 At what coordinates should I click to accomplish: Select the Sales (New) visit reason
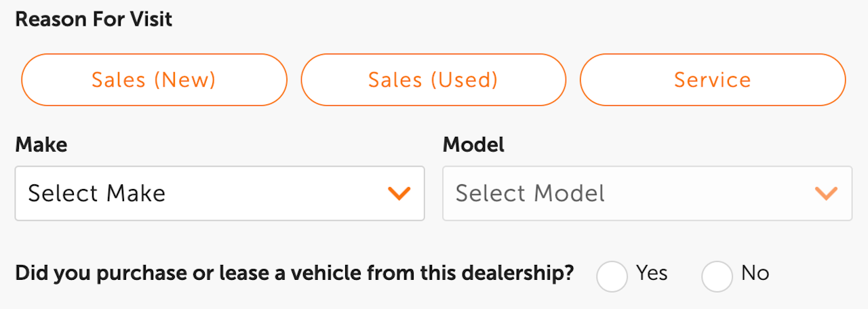[x=154, y=80]
